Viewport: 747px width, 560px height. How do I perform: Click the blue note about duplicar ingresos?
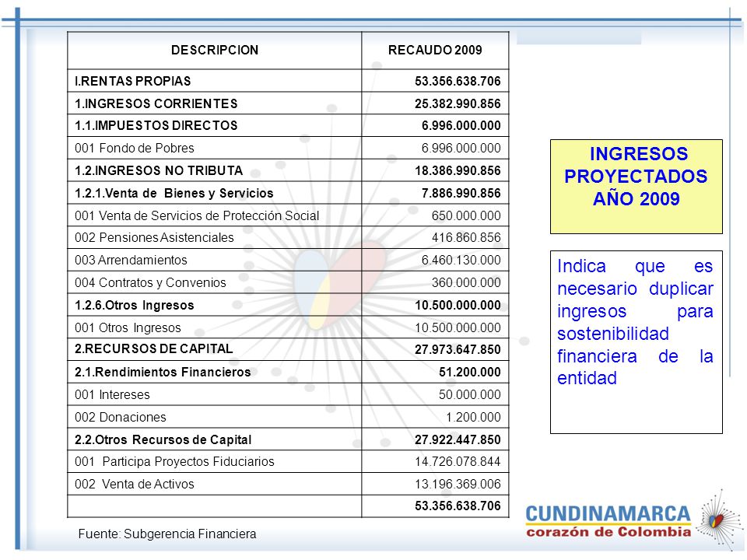636,342
